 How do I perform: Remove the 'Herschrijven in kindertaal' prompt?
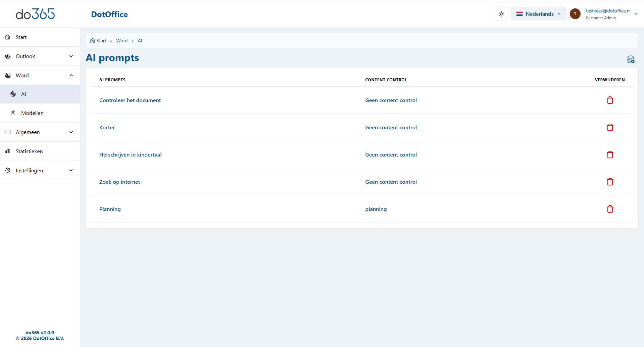click(610, 155)
